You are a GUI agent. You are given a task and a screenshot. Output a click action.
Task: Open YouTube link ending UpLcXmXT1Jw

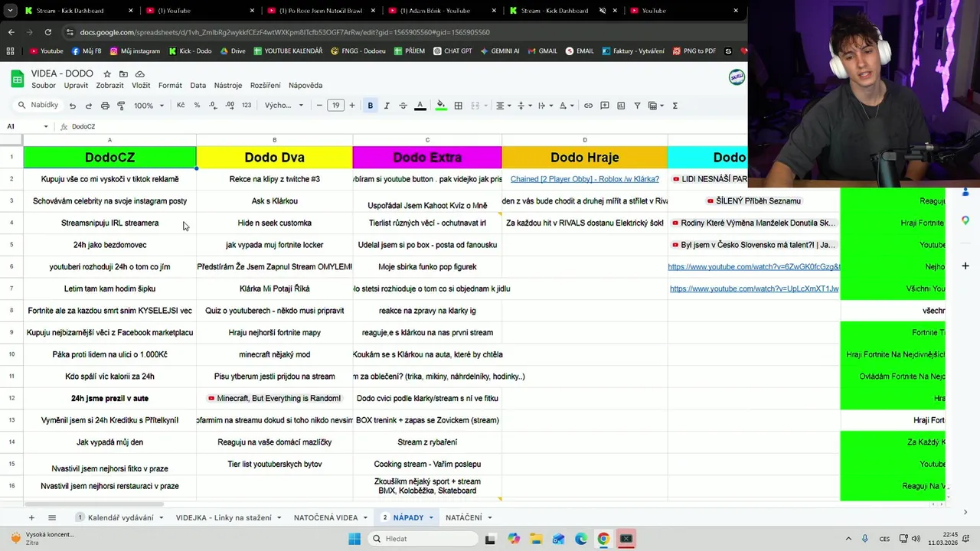pyautogui.click(x=754, y=289)
